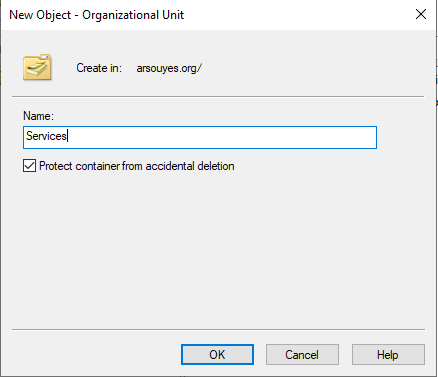Get assistance via the Help button

click(388, 354)
